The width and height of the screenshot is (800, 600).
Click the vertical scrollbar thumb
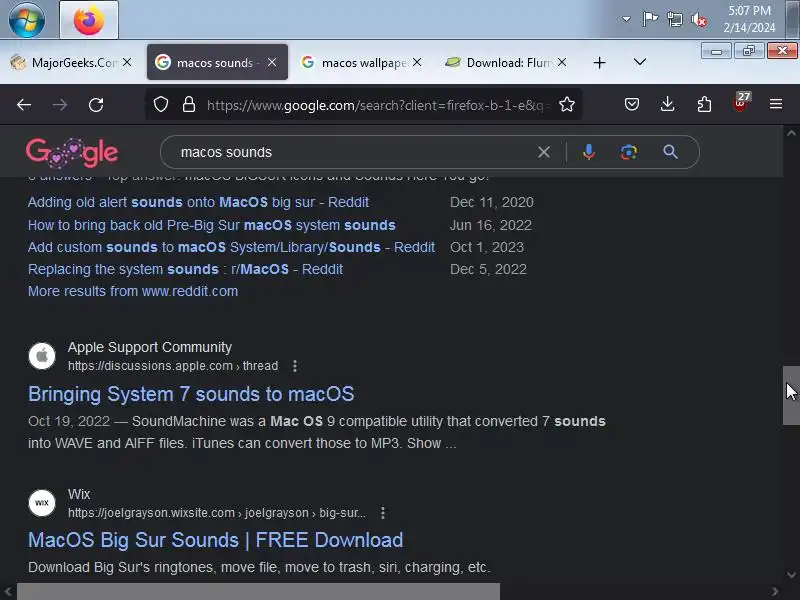tap(791, 395)
